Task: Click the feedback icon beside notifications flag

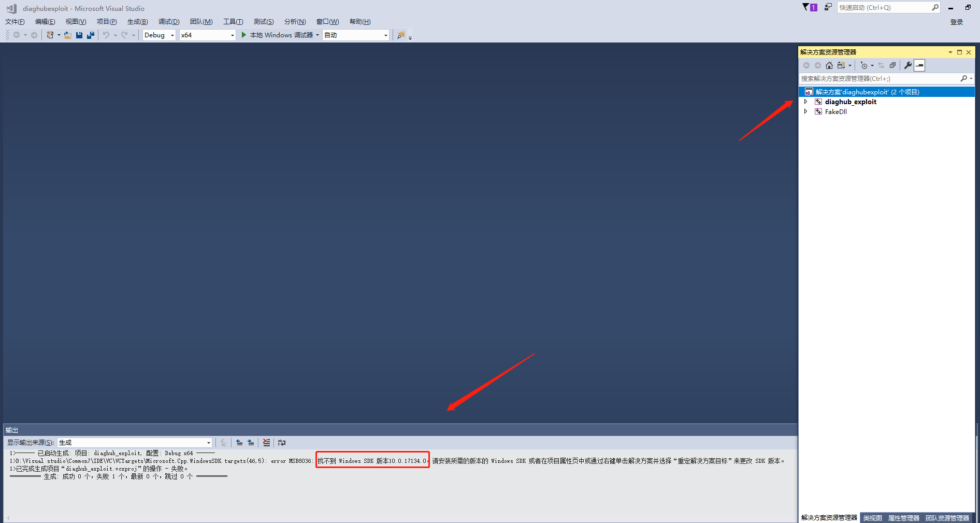Action: tap(828, 7)
